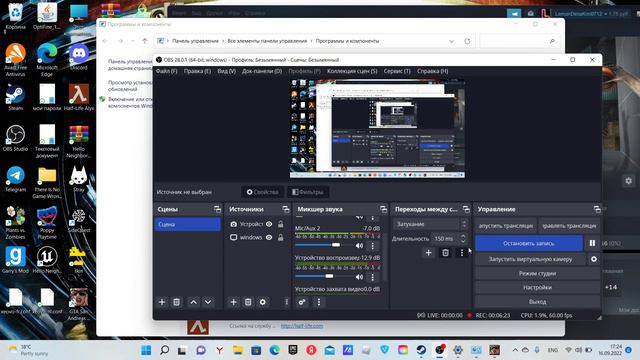Open Telegram desktop icon
640x360 pixels.
[x=16, y=180]
